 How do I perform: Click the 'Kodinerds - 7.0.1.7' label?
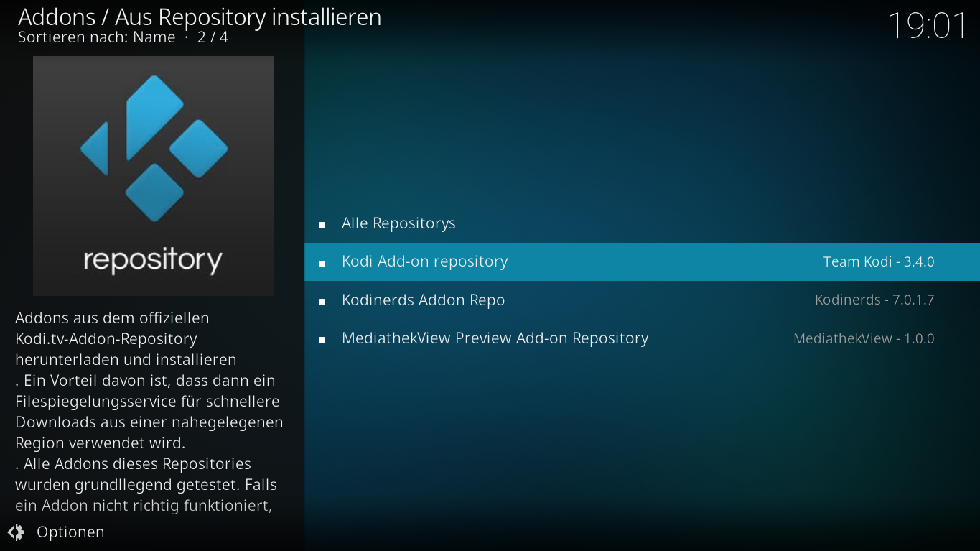click(x=874, y=300)
